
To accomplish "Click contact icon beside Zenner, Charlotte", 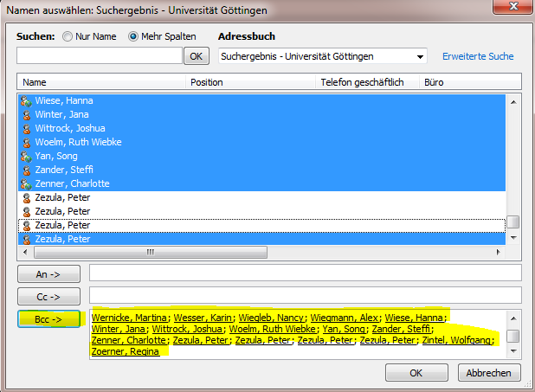I will pyautogui.click(x=26, y=184).
